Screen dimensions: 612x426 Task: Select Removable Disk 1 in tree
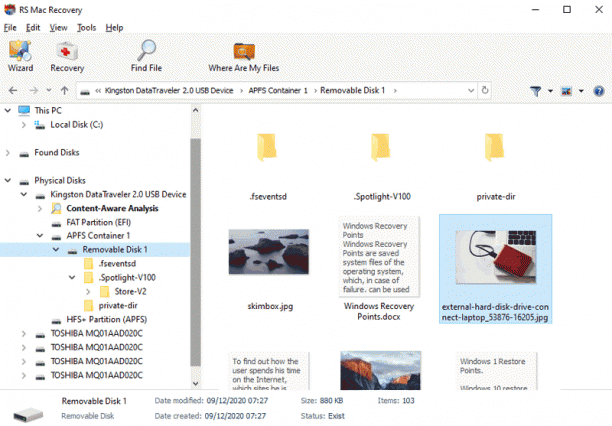pos(115,250)
